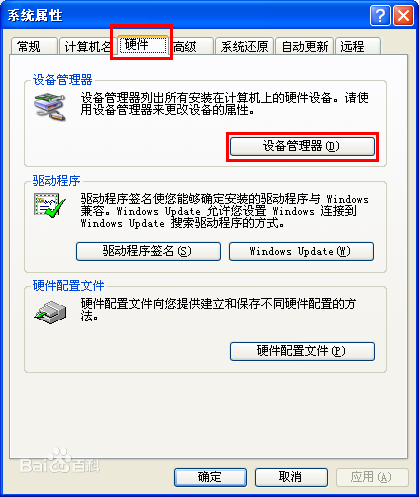Switch to the 自动更新 tab
419x497 pixels.
[304, 46]
